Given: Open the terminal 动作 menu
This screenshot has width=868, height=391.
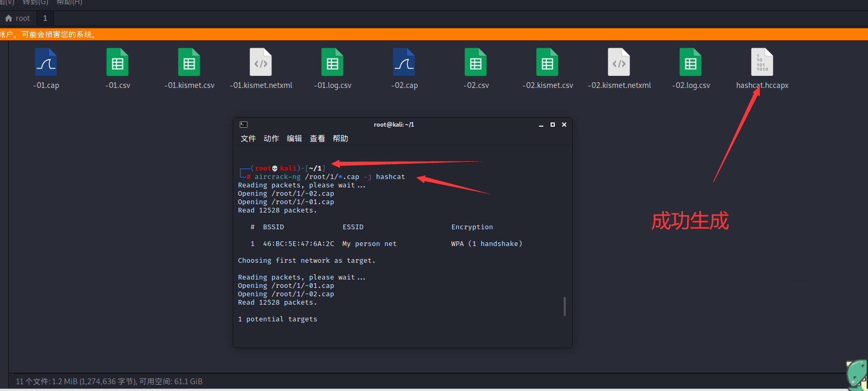Looking at the screenshot, I should 271,139.
